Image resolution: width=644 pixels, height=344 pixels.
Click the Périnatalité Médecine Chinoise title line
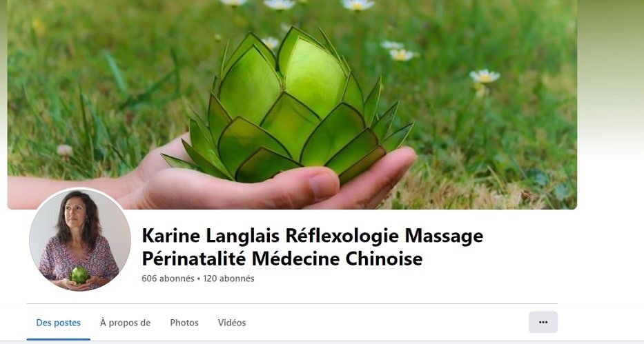pos(282,259)
